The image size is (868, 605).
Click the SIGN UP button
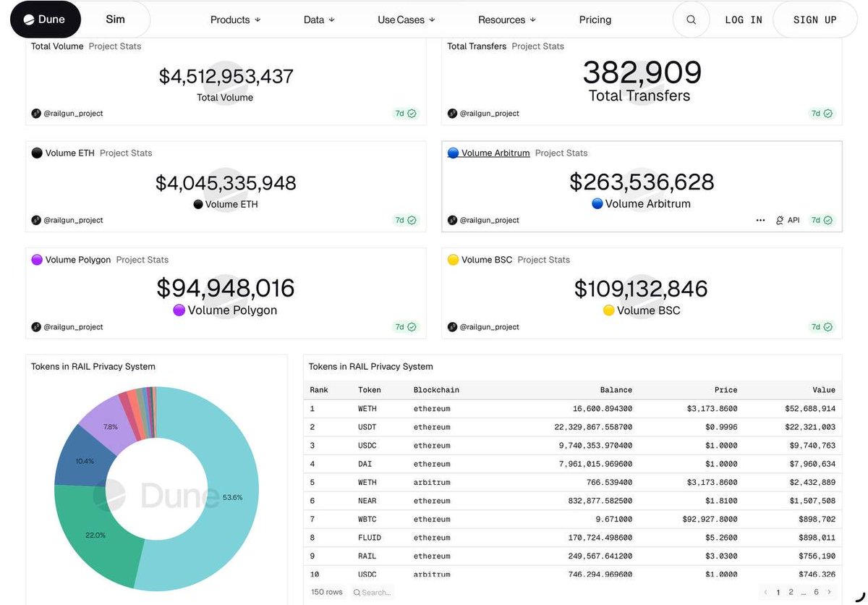[x=814, y=20]
